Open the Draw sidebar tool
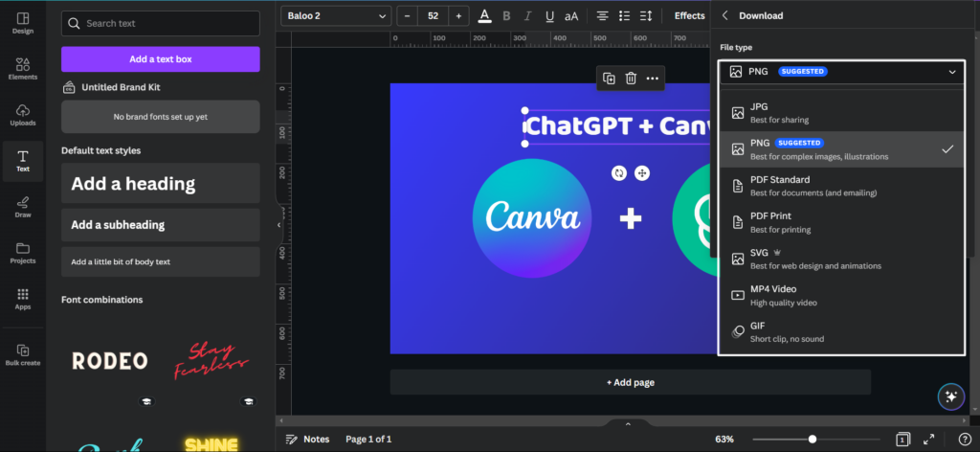 point(23,207)
